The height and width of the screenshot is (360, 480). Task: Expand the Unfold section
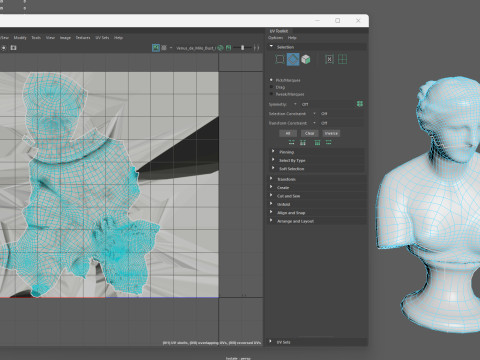tap(318, 204)
